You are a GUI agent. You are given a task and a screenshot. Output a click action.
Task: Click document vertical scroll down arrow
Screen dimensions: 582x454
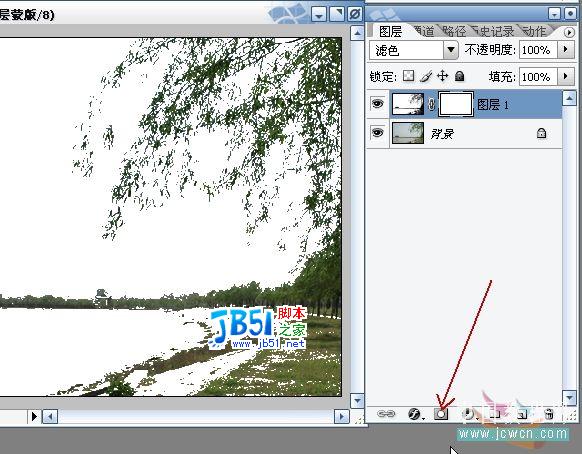click(x=357, y=401)
